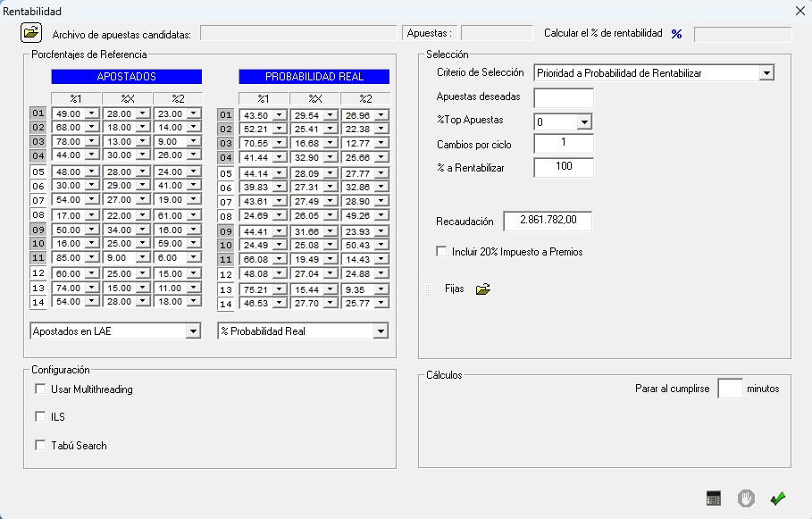
Task: Open dropdown for Probabilidad 50.43 value
Action: click(x=381, y=245)
